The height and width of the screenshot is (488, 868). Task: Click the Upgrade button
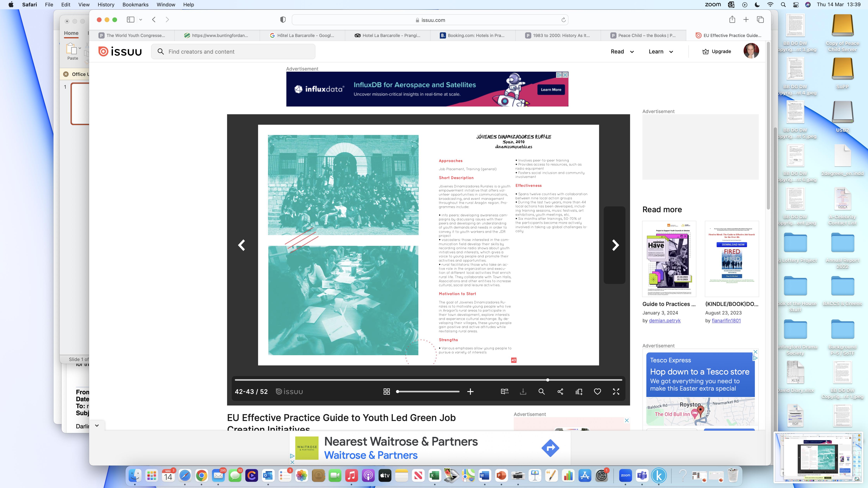click(716, 52)
